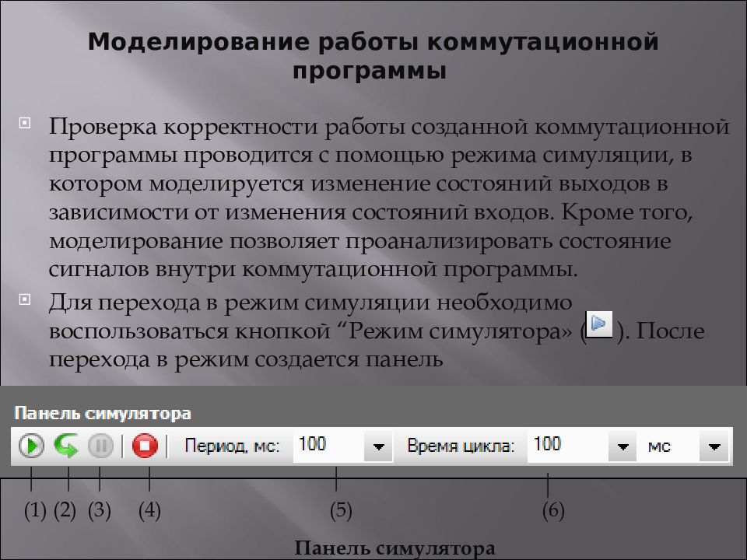
Task: Open the Время цикла value dropdown arrow
Action: pos(622,446)
